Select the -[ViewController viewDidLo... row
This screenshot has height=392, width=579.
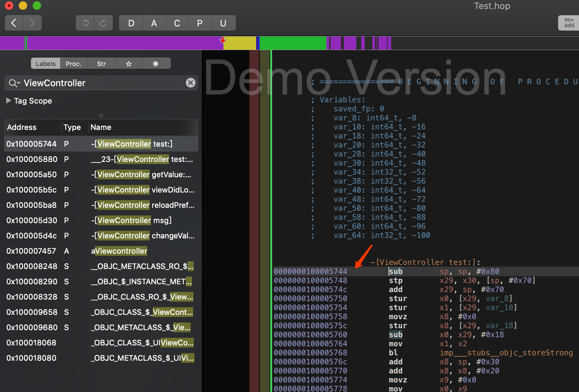(x=101, y=190)
